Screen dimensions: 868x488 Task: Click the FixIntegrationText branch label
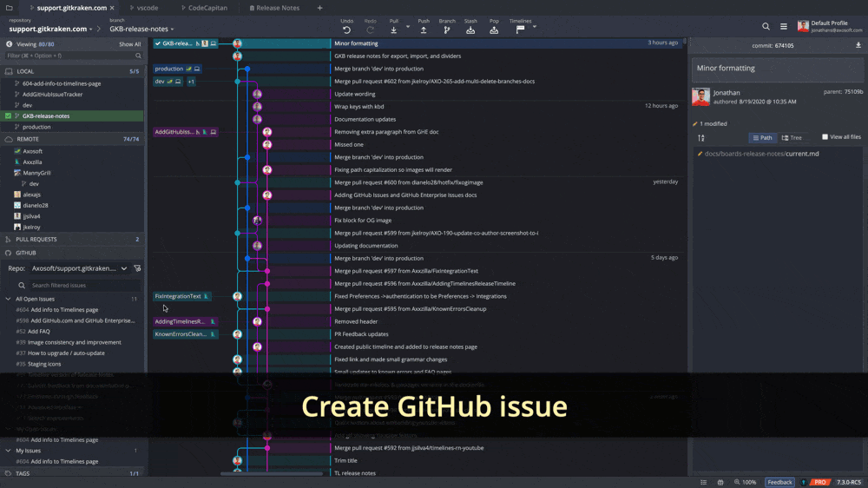pyautogui.click(x=181, y=296)
